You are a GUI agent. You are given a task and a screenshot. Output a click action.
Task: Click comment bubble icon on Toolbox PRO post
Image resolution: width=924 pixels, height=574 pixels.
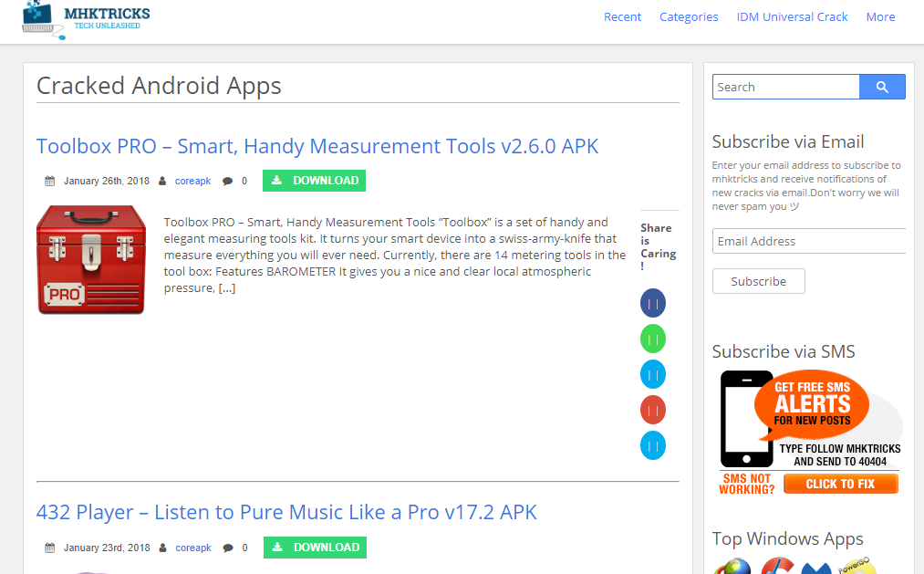coord(227,181)
